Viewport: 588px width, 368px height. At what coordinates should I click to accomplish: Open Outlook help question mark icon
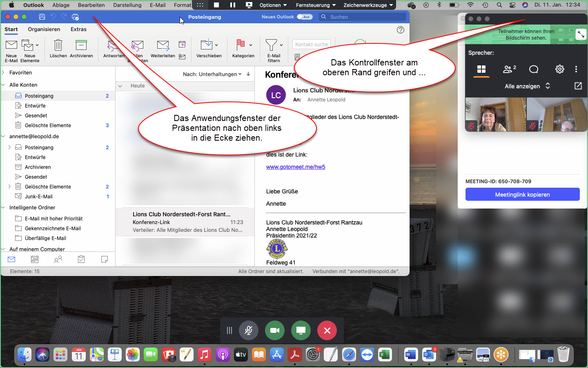point(401,29)
